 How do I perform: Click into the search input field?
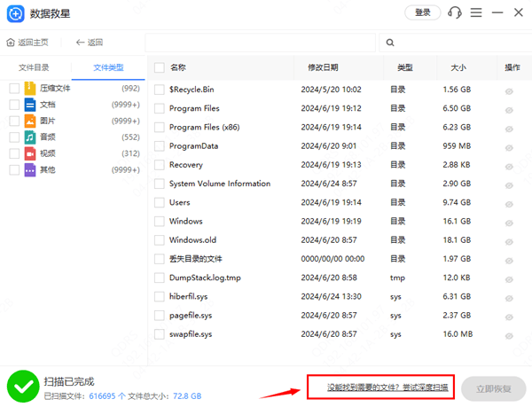pyautogui.click(x=260, y=43)
